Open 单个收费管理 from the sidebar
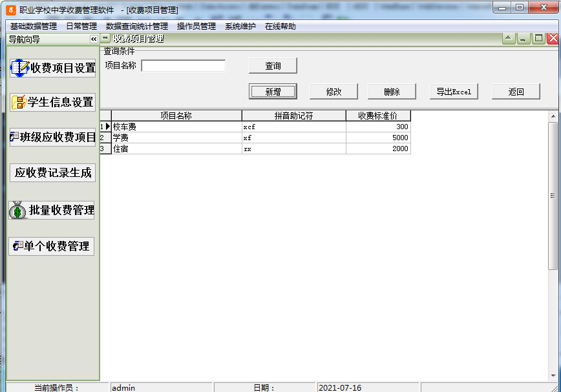Image resolution: width=561 pixels, height=392 pixels. (51, 246)
